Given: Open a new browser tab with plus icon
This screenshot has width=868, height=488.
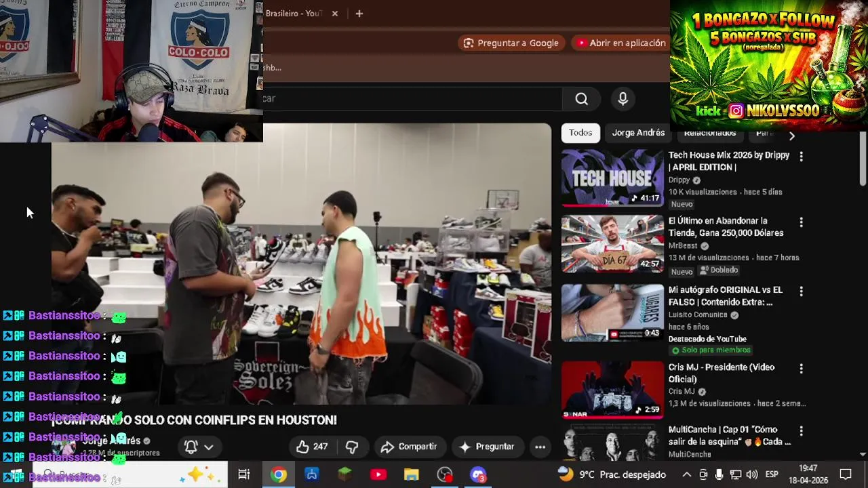Looking at the screenshot, I should 359,14.
